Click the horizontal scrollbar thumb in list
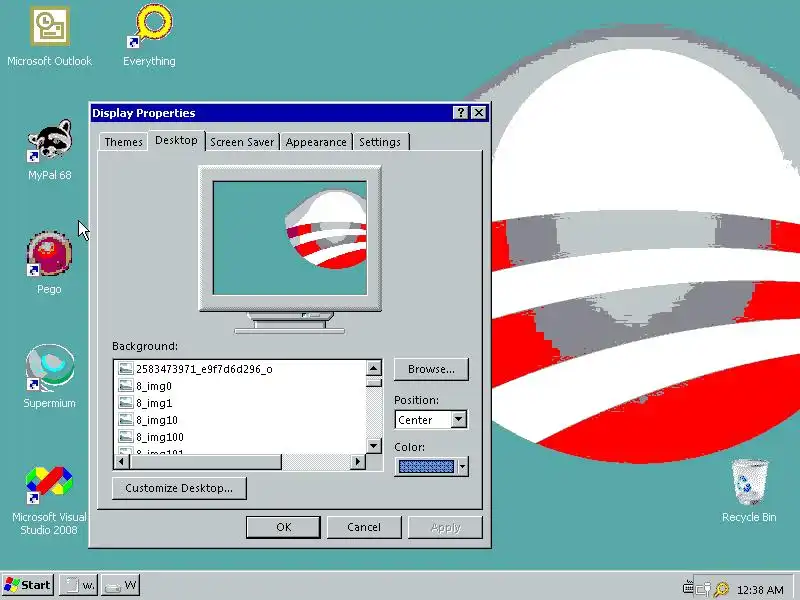The image size is (800, 600). 206,462
